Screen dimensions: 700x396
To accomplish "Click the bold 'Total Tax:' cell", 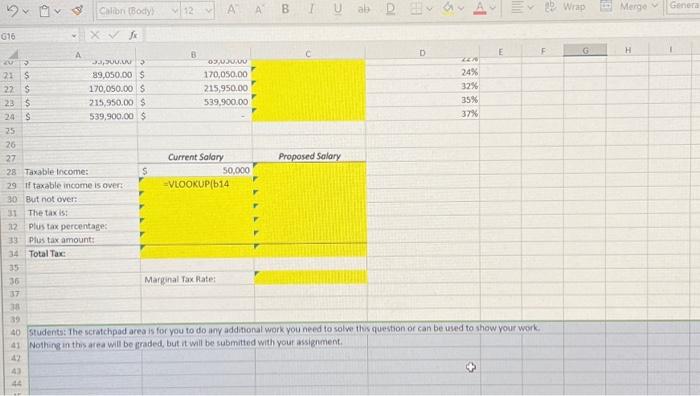I will click(x=83, y=254).
